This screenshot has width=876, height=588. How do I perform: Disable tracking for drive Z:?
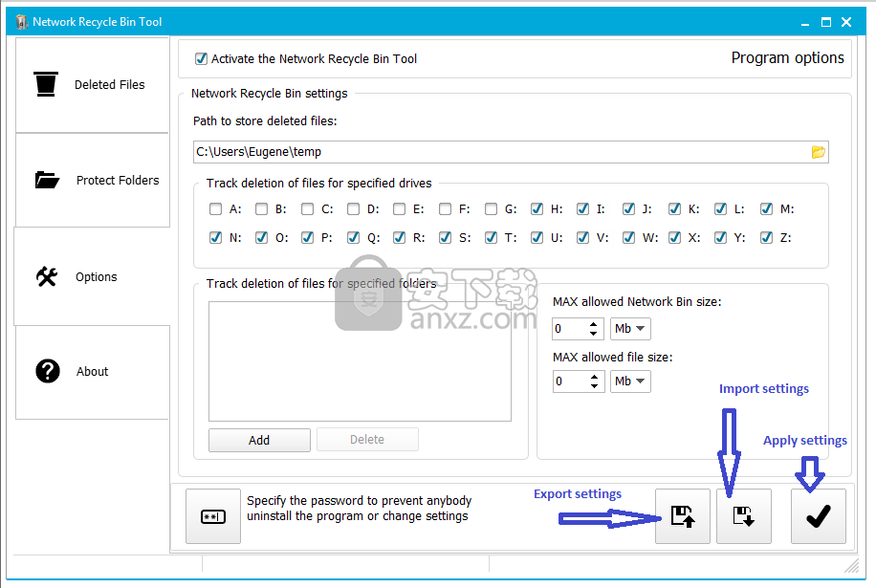point(767,238)
